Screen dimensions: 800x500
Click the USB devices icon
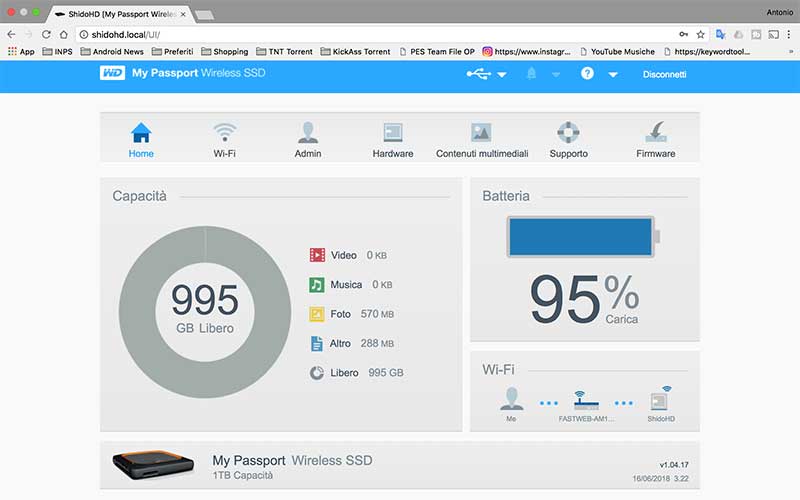pos(478,74)
